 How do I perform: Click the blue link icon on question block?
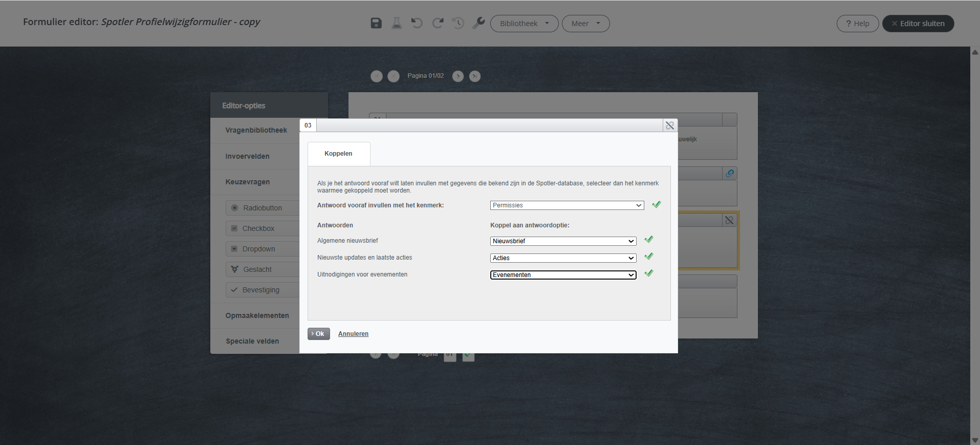(x=730, y=173)
